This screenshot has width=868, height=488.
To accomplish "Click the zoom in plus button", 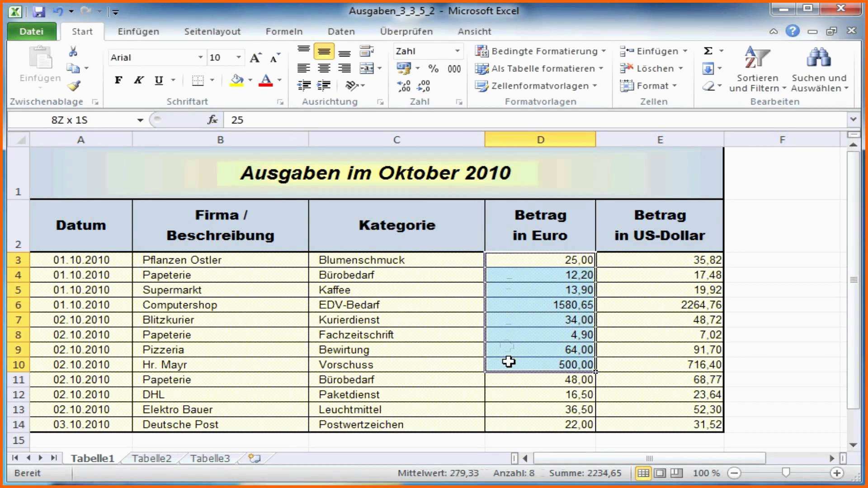I will pos(837,473).
